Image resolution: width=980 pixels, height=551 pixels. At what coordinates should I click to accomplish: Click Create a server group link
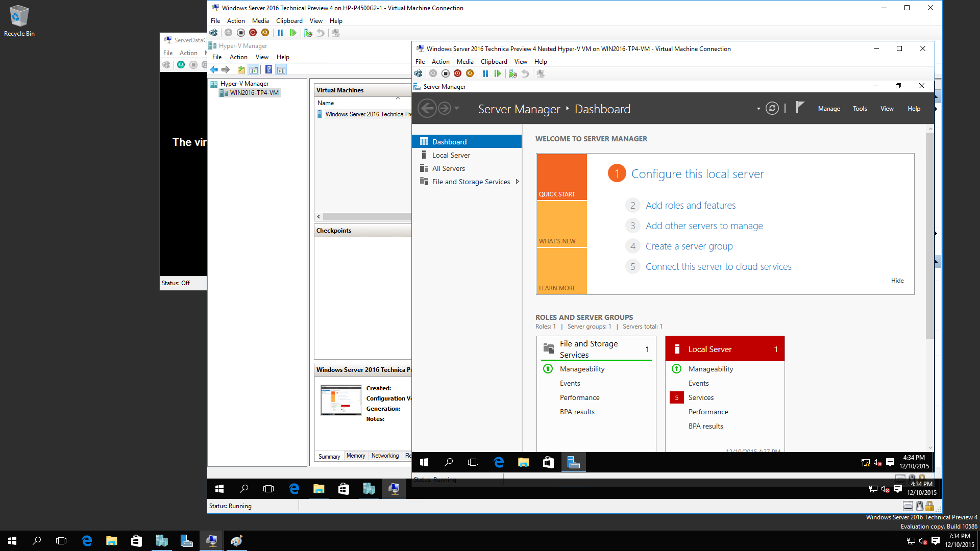(x=689, y=246)
